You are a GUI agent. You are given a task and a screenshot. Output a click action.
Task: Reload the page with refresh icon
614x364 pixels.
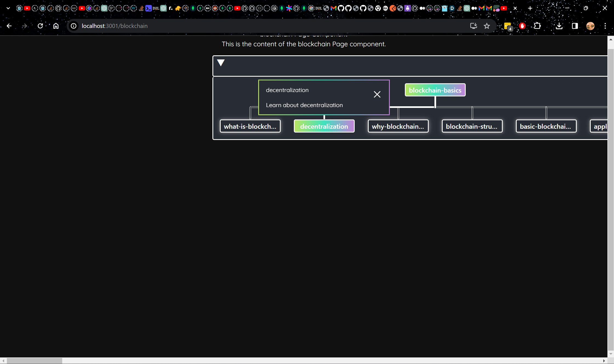pos(40,26)
